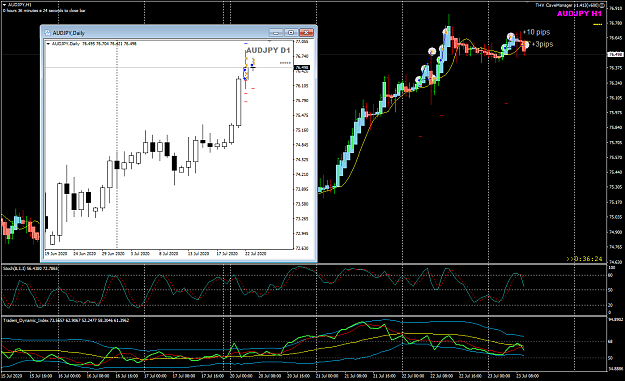Click the current price tag in Daily window
Viewport: 625px width, 381px height.
tap(302, 68)
